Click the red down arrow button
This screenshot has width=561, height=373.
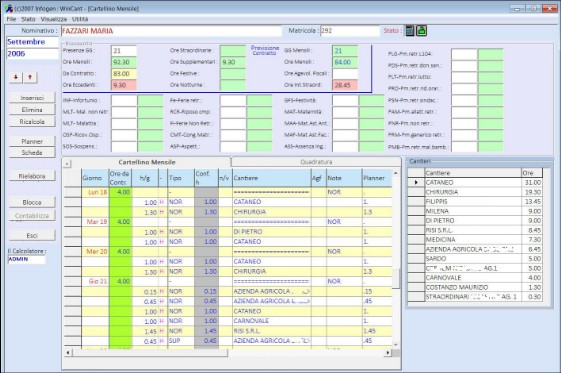(16, 77)
